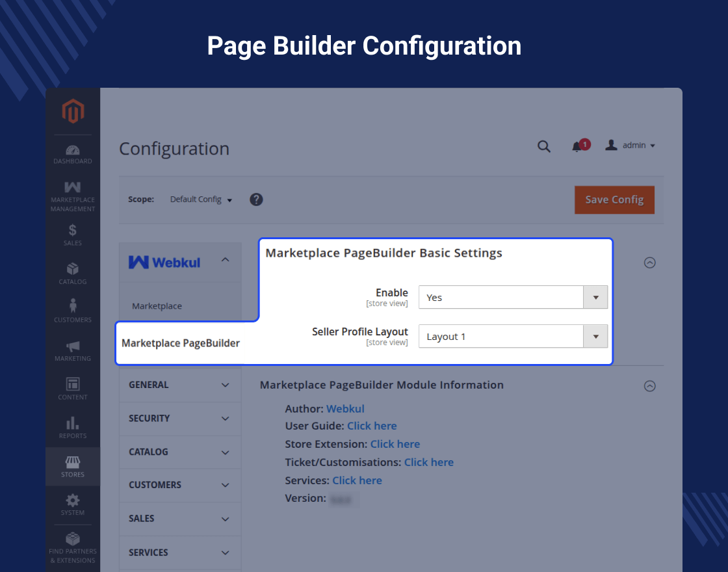The width and height of the screenshot is (728, 572).
Task: Click the Marketplace PageBuilder Basic Settings heading
Action: pyautogui.click(x=383, y=253)
